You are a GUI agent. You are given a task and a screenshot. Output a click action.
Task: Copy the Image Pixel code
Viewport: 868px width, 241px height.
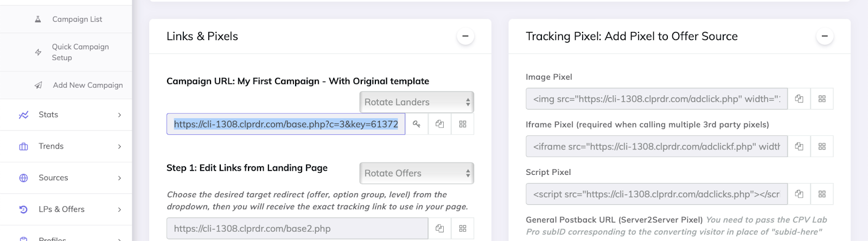[799, 99]
